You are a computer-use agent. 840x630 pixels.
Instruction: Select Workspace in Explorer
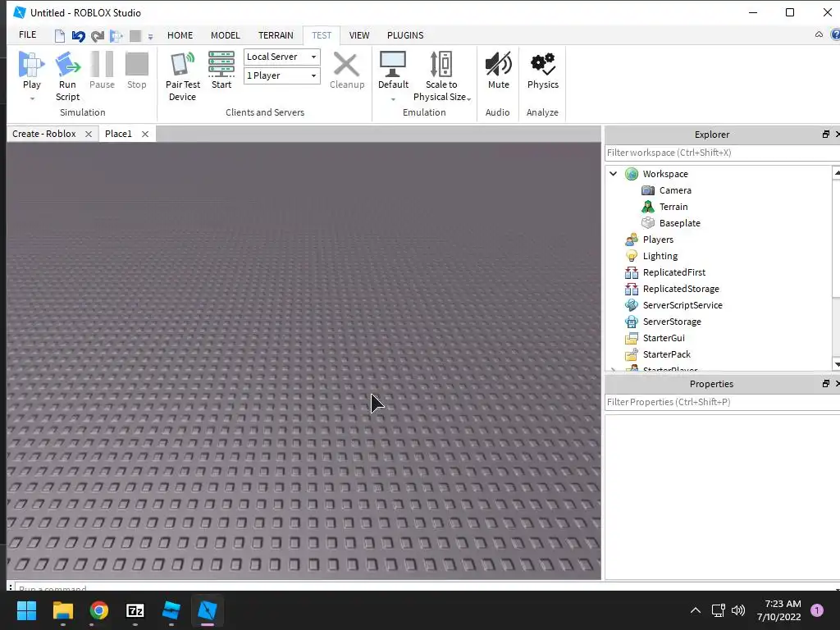pos(665,174)
